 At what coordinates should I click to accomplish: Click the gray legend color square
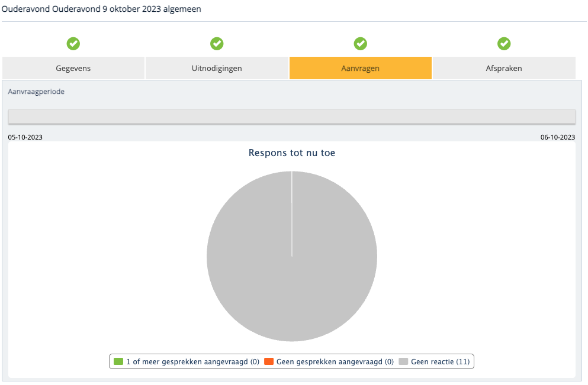403,361
